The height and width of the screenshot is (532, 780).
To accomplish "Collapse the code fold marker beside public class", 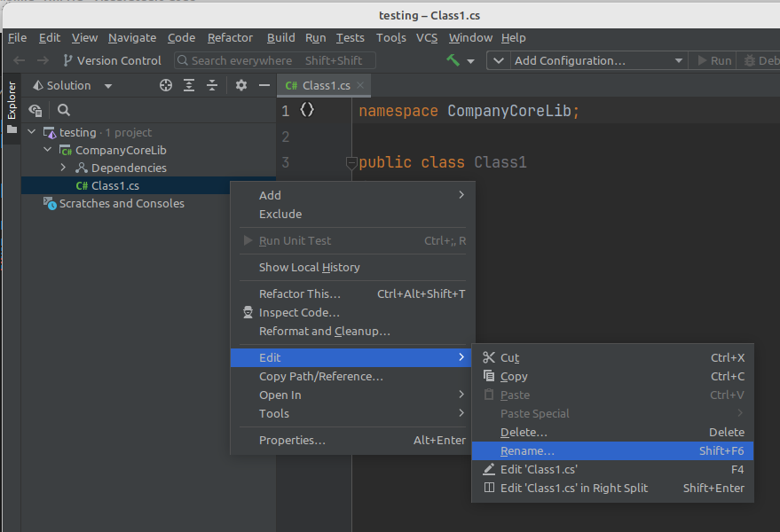I will coord(351,163).
